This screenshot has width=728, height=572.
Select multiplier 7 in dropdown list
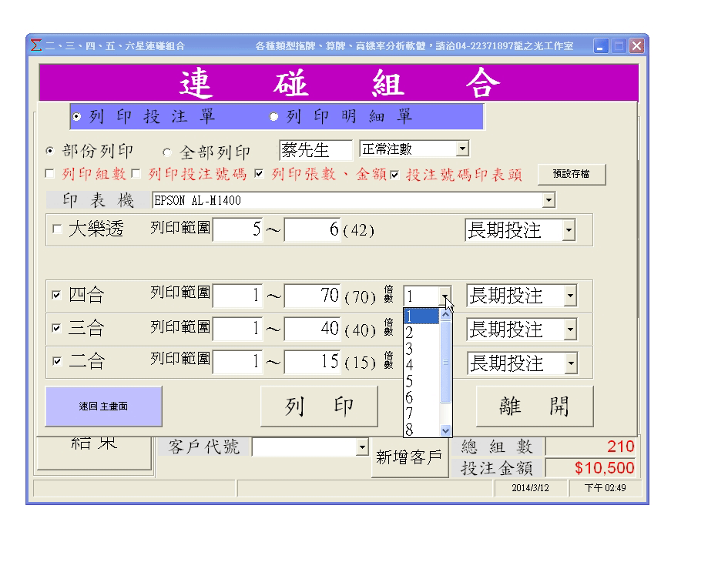tap(421, 413)
